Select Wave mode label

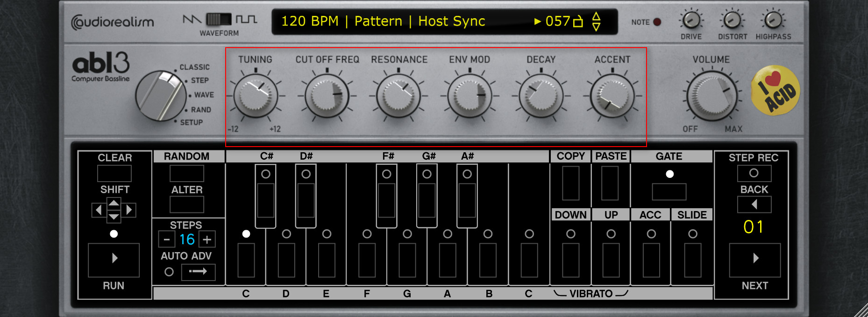coord(204,95)
